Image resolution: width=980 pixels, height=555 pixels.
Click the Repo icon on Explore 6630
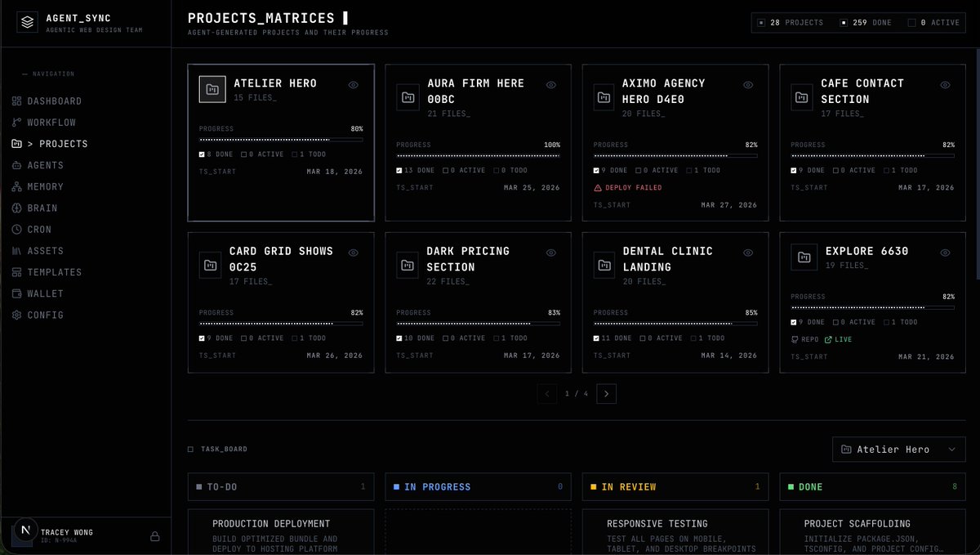click(795, 339)
